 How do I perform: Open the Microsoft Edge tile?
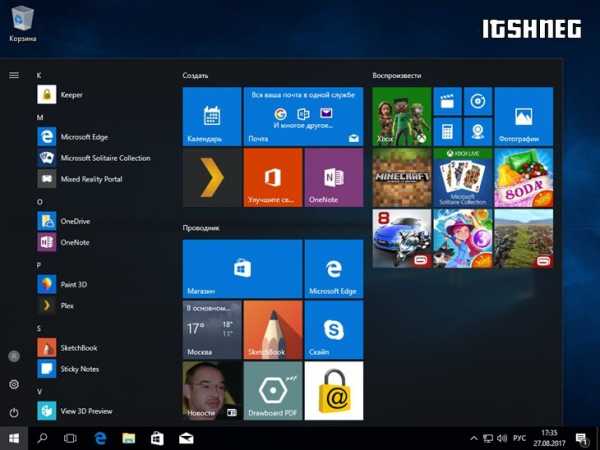[x=334, y=269]
